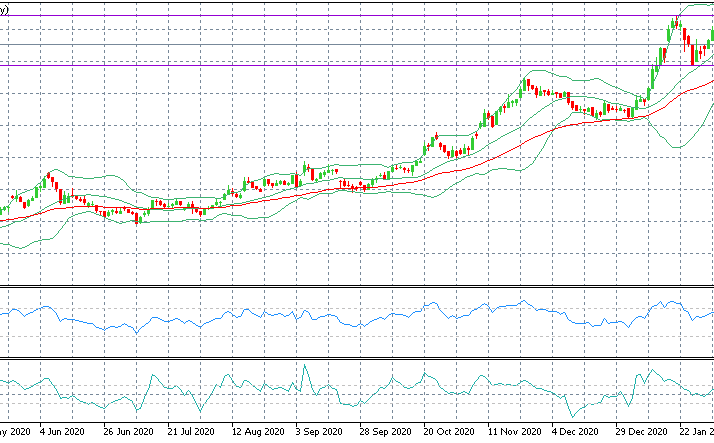Screen dimensions: 714x443
Task: Click the 3 Sep 2020 axis label
Action: [x=319, y=431]
